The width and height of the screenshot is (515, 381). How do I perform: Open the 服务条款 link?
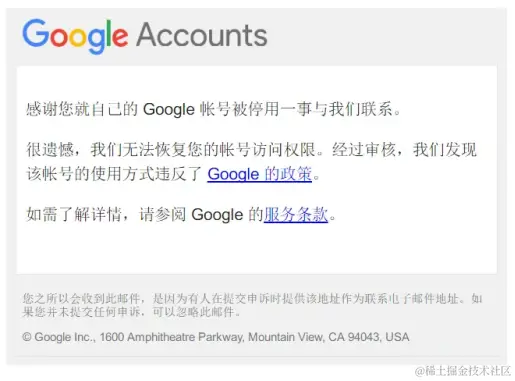pyautogui.click(x=296, y=214)
